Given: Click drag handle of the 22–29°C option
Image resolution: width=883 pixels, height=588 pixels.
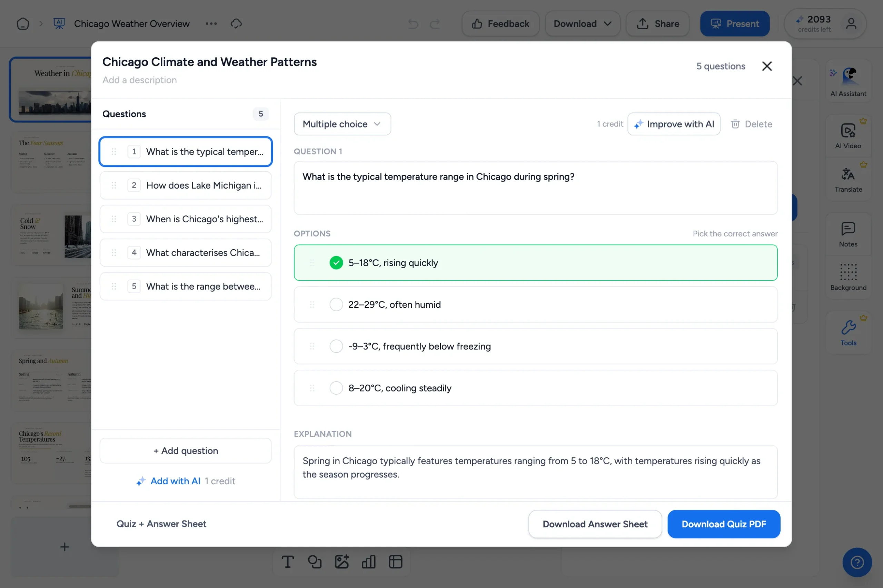Looking at the screenshot, I should pos(312,304).
